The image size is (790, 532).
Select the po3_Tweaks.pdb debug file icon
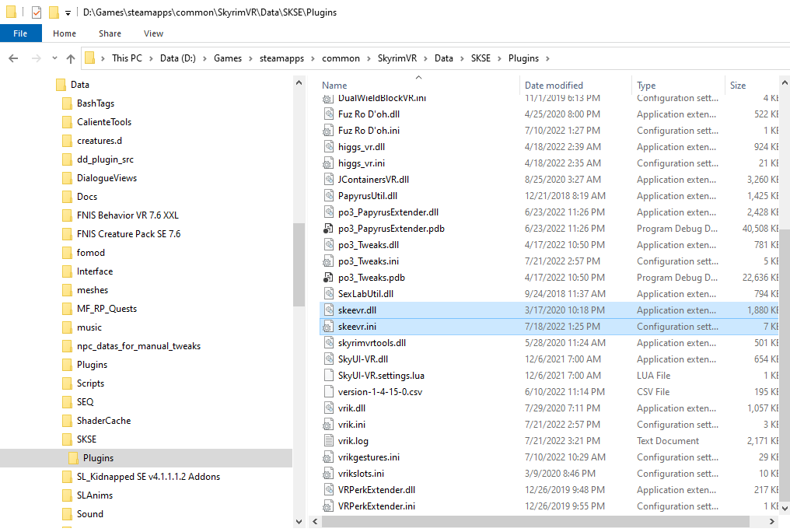click(328, 278)
